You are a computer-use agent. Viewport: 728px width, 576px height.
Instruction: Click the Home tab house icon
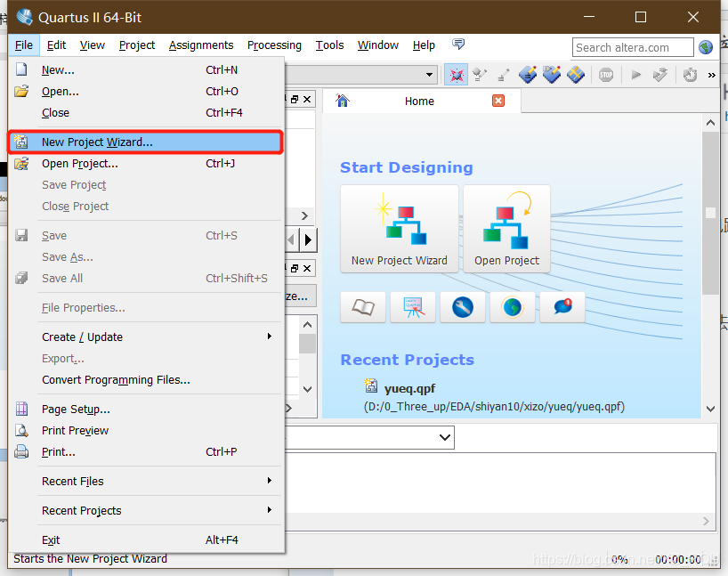click(x=343, y=101)
